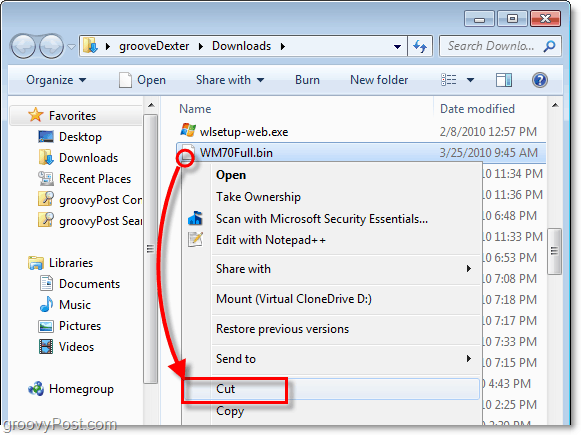Click grooveDexter in the address path
This screenshot has width=581, height=435.
154,46
